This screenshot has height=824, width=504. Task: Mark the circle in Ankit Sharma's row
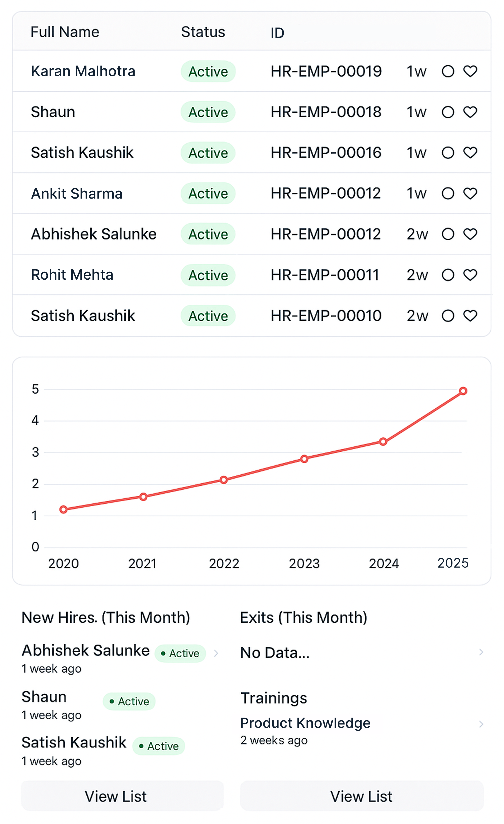448,194
